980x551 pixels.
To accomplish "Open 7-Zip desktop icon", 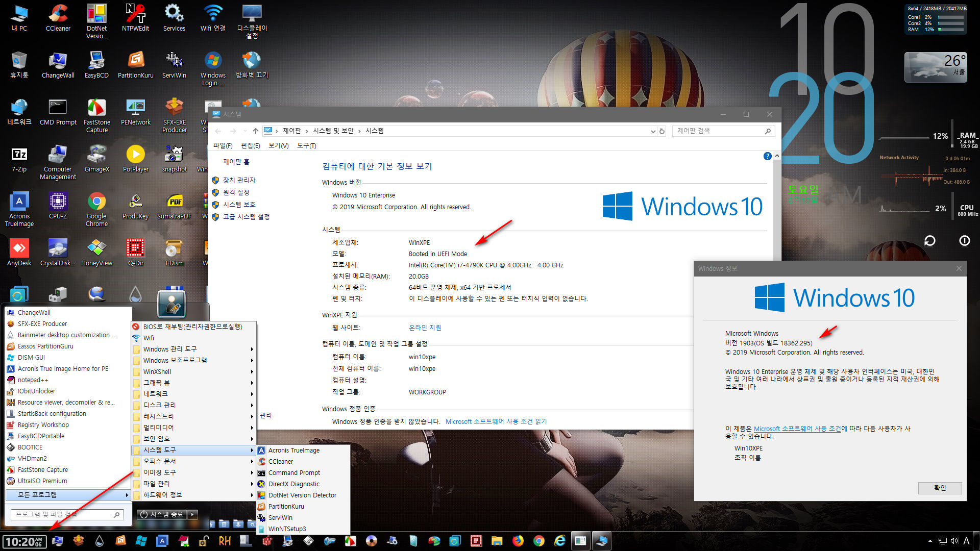I will 19,159.
